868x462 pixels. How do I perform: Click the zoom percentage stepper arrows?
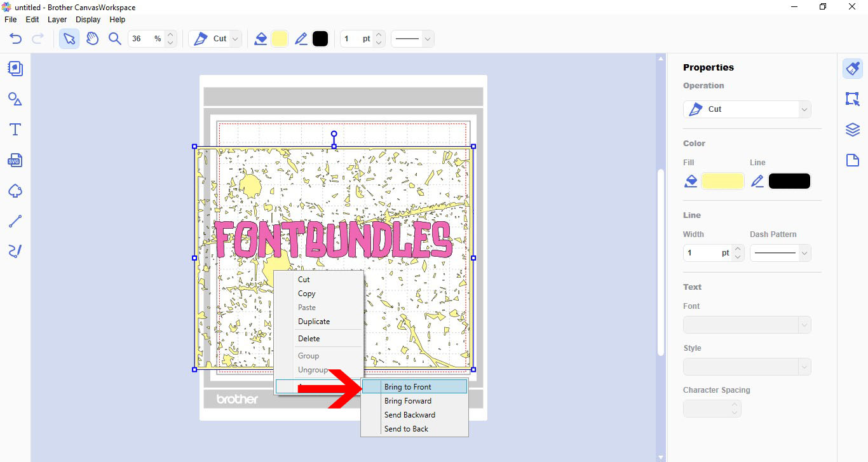170,39
